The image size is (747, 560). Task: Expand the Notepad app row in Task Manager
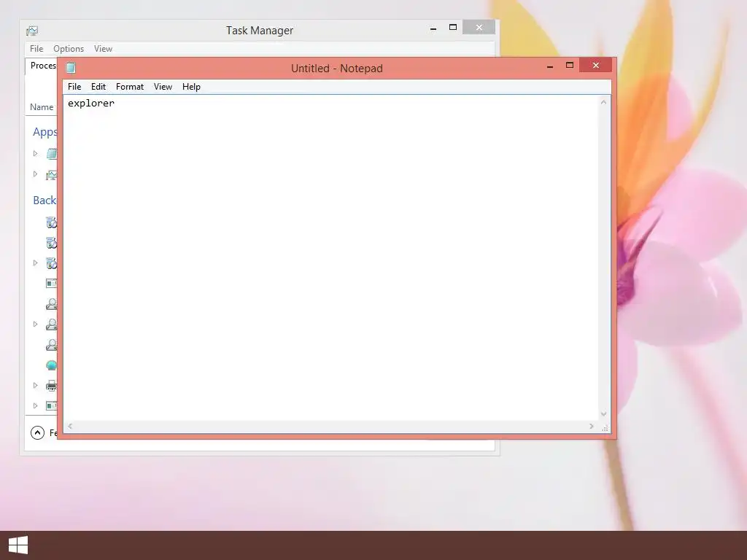click(x=35, y=153)
